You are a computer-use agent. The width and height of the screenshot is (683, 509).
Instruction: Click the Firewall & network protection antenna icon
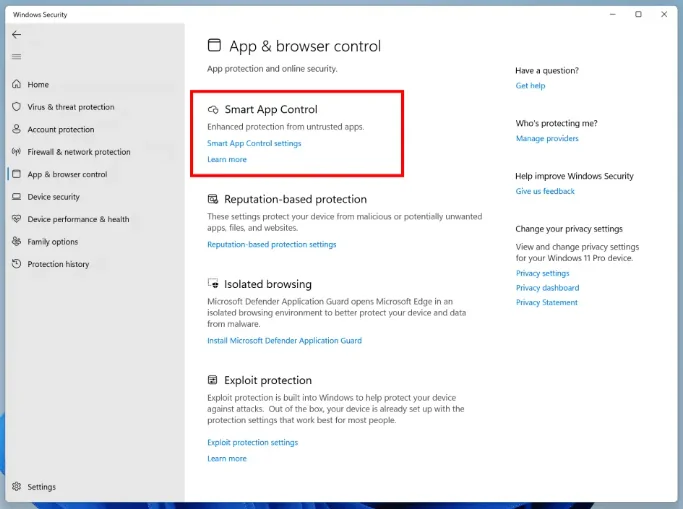(x=17, y=152)
